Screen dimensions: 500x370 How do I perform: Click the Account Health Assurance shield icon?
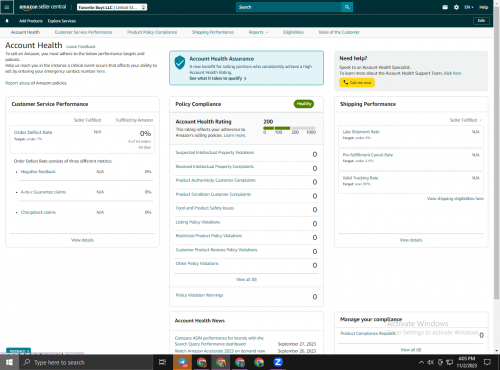180,62
